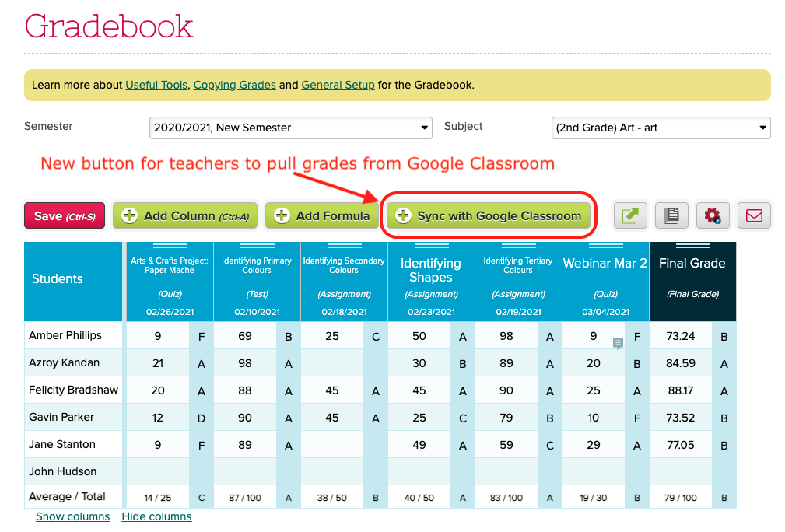The height and width of the screenshot is (532, 785).
Task: Select the Final Grade column header
Action: tap(692, 282)
